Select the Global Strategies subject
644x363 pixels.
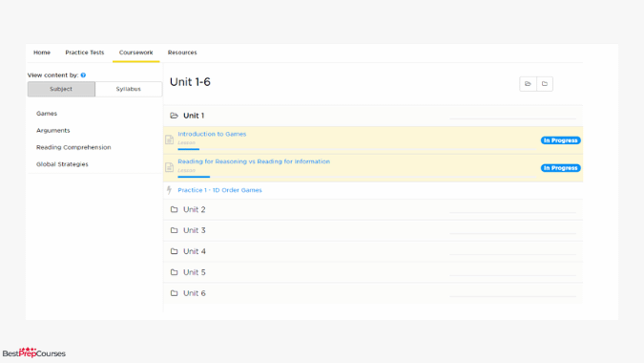point(62,164)
